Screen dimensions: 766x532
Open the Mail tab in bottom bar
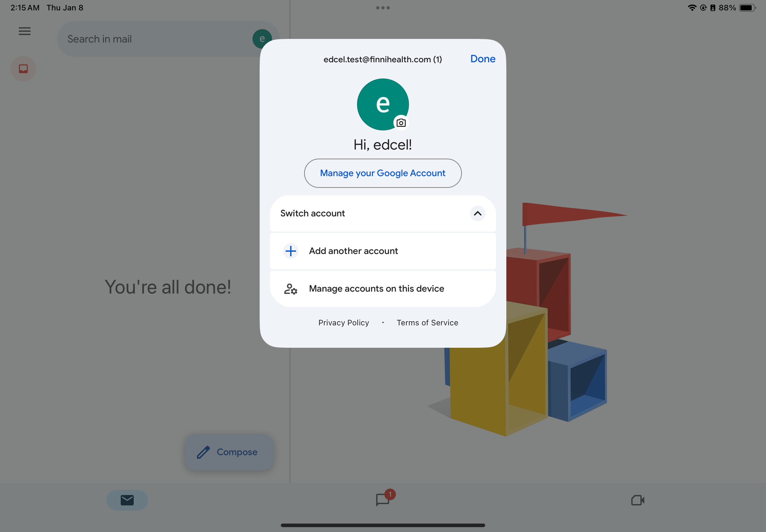pos(127,500)
